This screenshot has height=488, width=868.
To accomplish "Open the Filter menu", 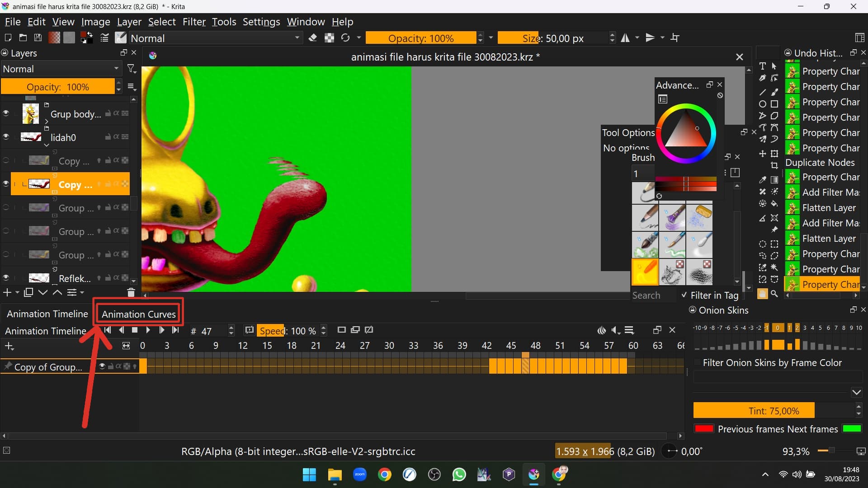I will [x=193, y=22].
